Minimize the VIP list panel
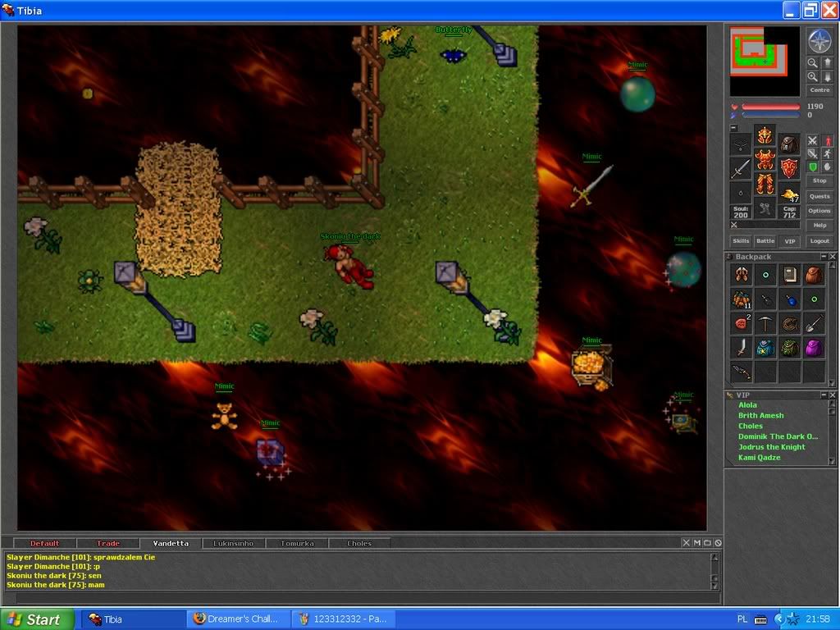The width and height of the screenshot is (840, 630). tap(824, 395)
